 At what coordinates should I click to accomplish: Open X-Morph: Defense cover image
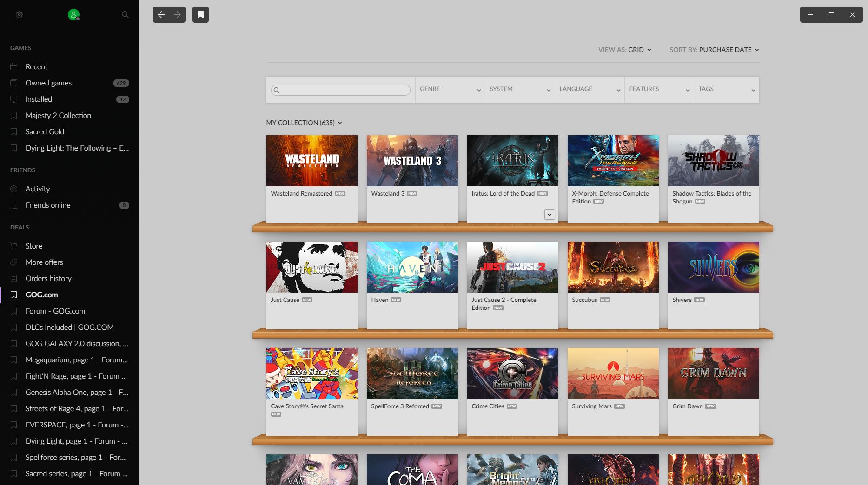613,161
